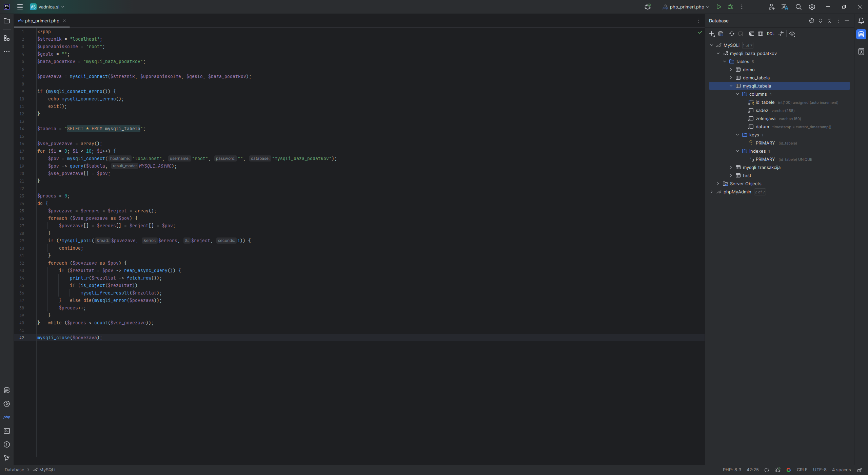Open the Data Source Properties icon
The image size is (868, 475).
click(721, 34)
